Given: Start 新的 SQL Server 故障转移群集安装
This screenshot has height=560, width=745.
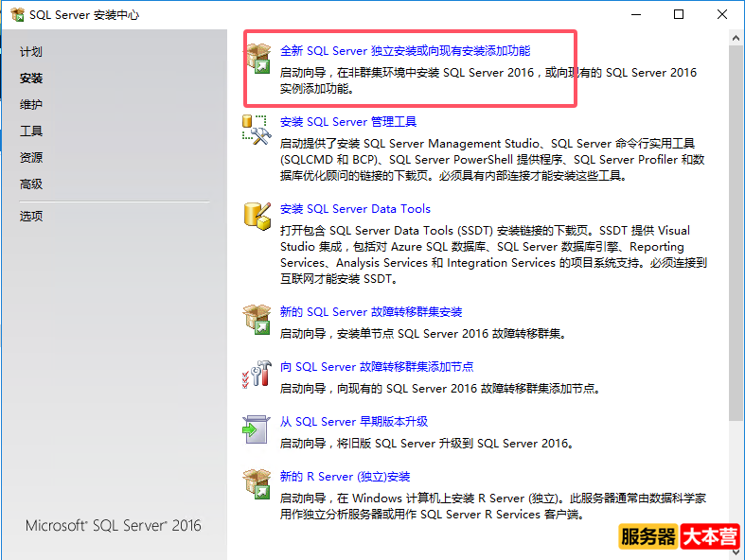Looking at the screenshot, I should [370, 312].
